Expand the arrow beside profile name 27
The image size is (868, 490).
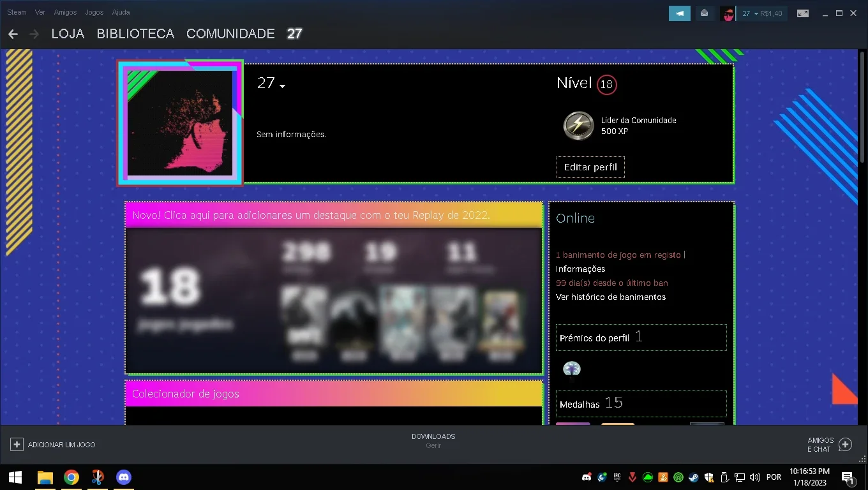(x=283, y=86)
